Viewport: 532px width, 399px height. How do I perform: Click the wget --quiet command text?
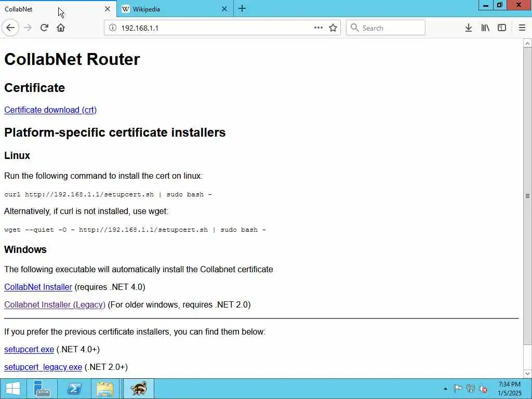pos(135,230)
